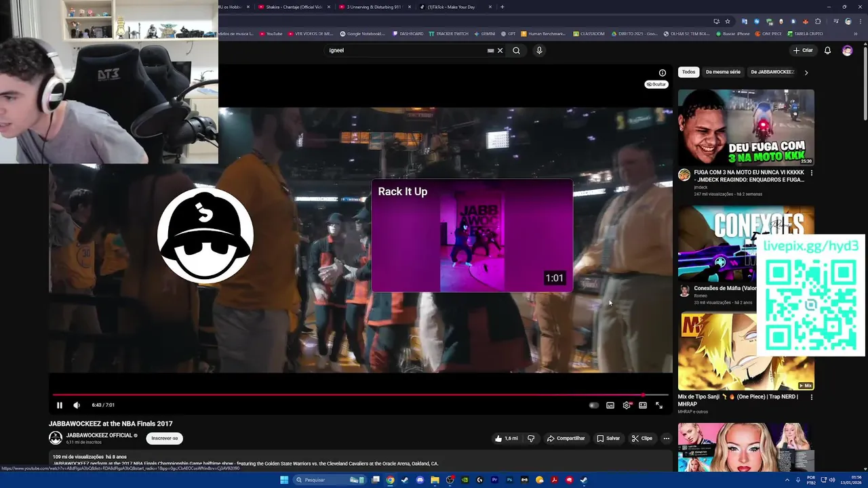Click the channel avatar below the video title
868x488 pixels.
(56, 438)
